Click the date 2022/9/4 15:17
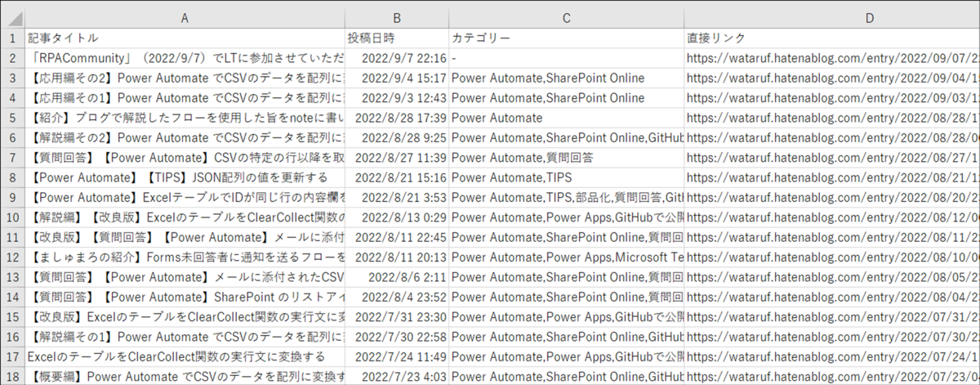The height and width of the screenshot is (385, 980). coord(396,78)
